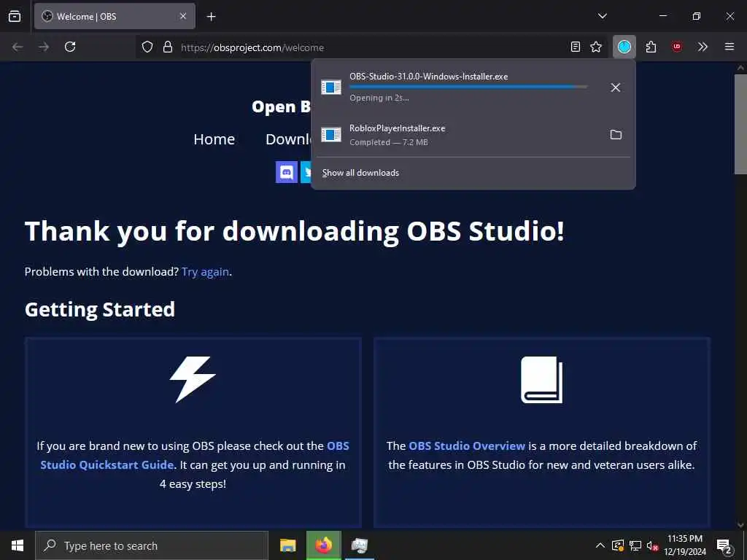Open the clock showing 11:35 PM
This screenshot has width=747, height=560.
(x=685, y=545)
